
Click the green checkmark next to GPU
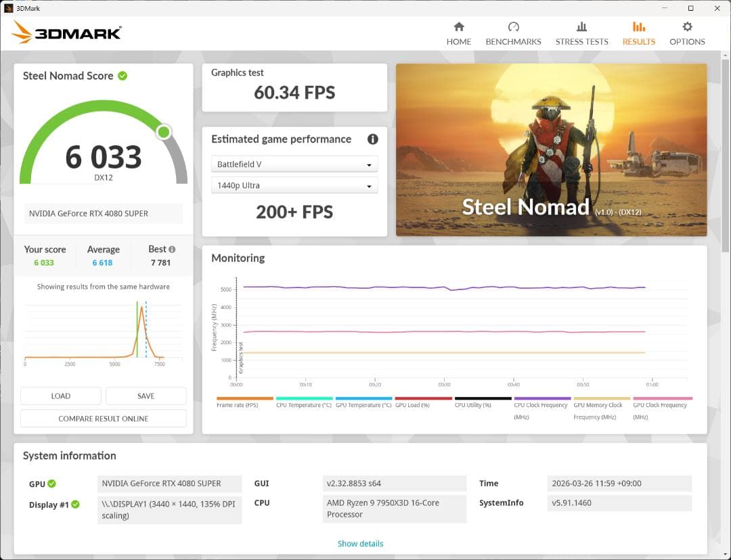[51, 484]
